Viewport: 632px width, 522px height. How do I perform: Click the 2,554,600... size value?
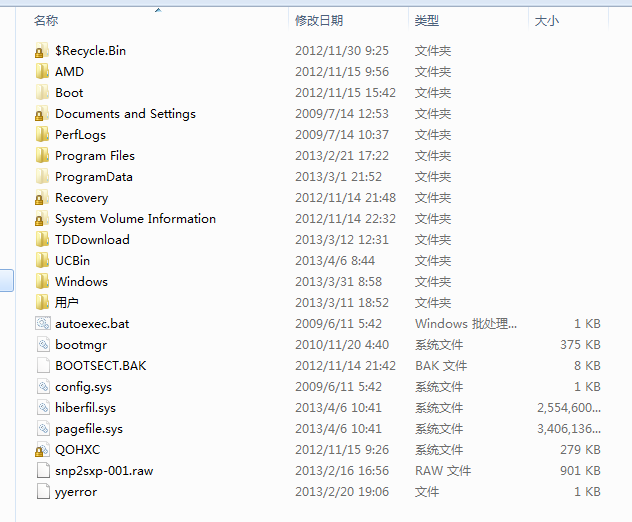click(569, 408)
